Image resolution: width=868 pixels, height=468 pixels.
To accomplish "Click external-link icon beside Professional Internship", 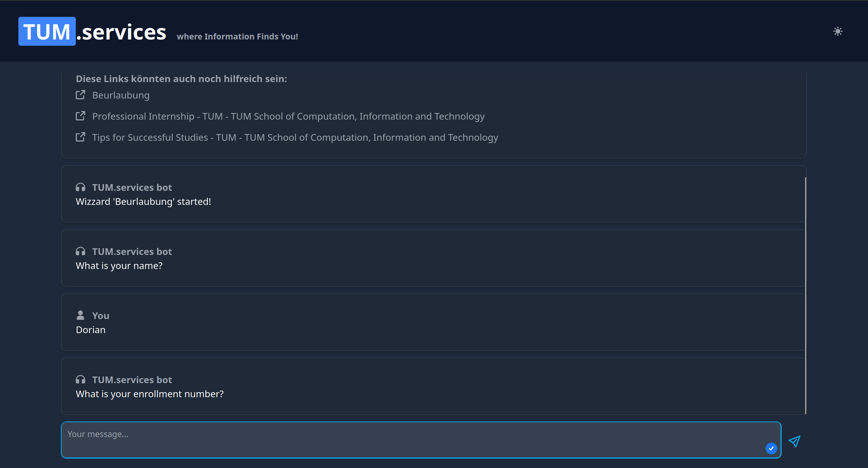I will click(x=80, y=116).
